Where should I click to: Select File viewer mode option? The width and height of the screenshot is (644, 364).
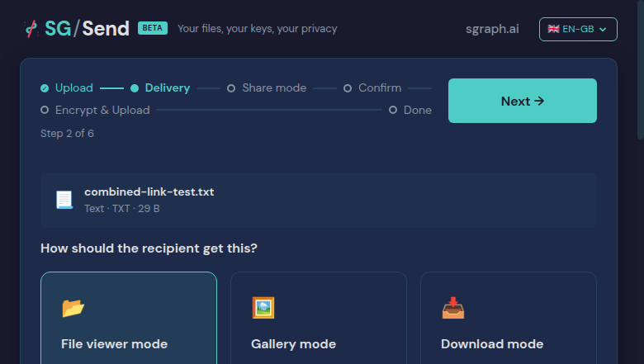pos(129,322)
